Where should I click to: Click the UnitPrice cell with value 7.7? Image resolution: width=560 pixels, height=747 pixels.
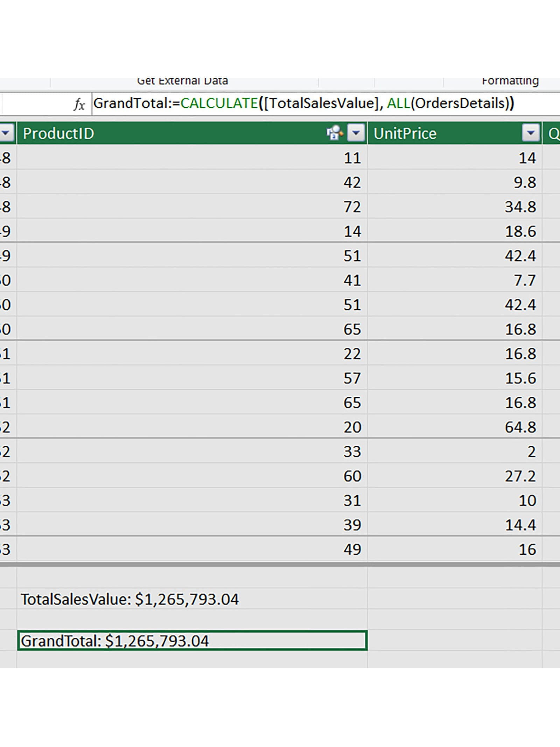pyautogui.click(x=454, y=281)
